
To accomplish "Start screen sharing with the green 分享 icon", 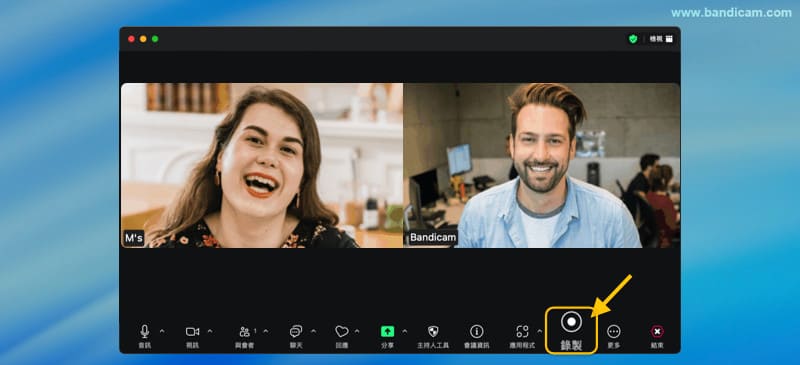I will (x=387, y=332).
